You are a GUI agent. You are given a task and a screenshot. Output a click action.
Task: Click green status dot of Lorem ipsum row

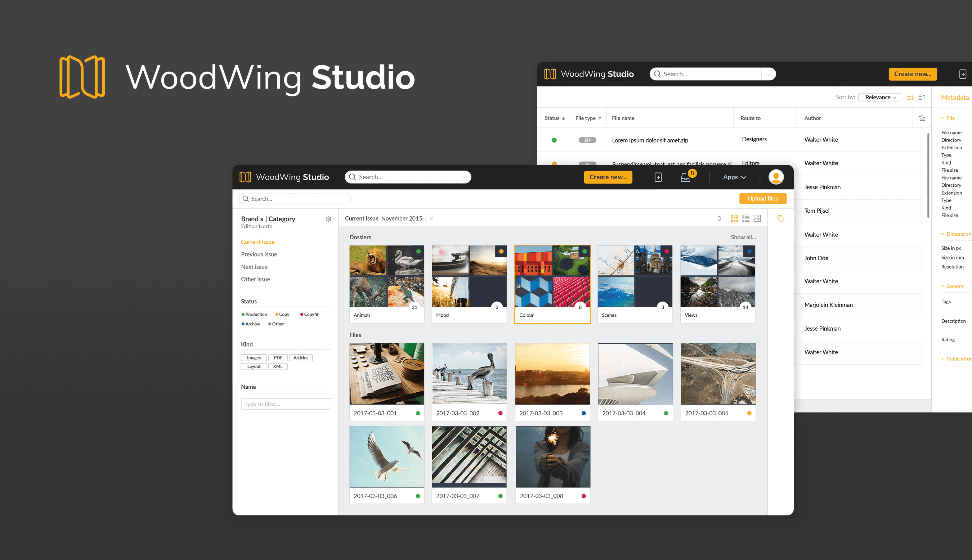pyautogui.click(x=554, y=140)
